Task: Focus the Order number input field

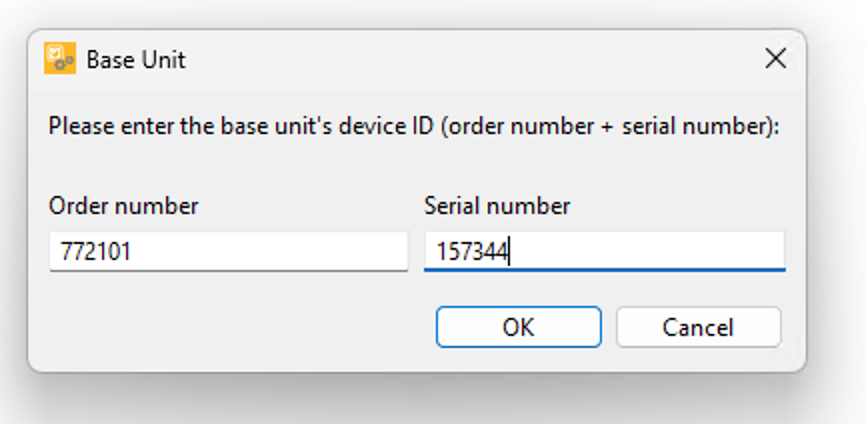Action: 229,251
